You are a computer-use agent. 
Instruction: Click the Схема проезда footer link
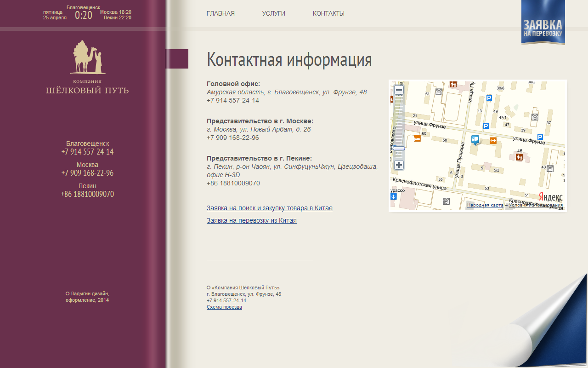click(x=224, y=307)
